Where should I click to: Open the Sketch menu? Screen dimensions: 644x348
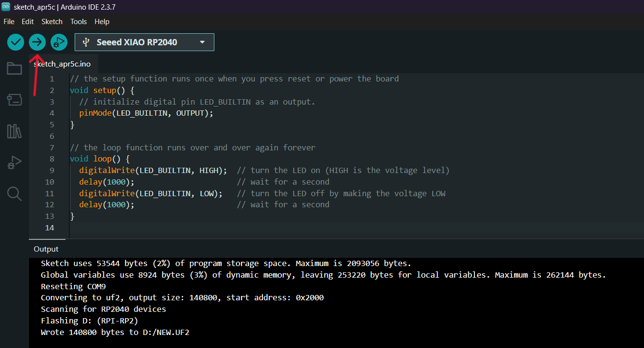click(x=52, y=22)
